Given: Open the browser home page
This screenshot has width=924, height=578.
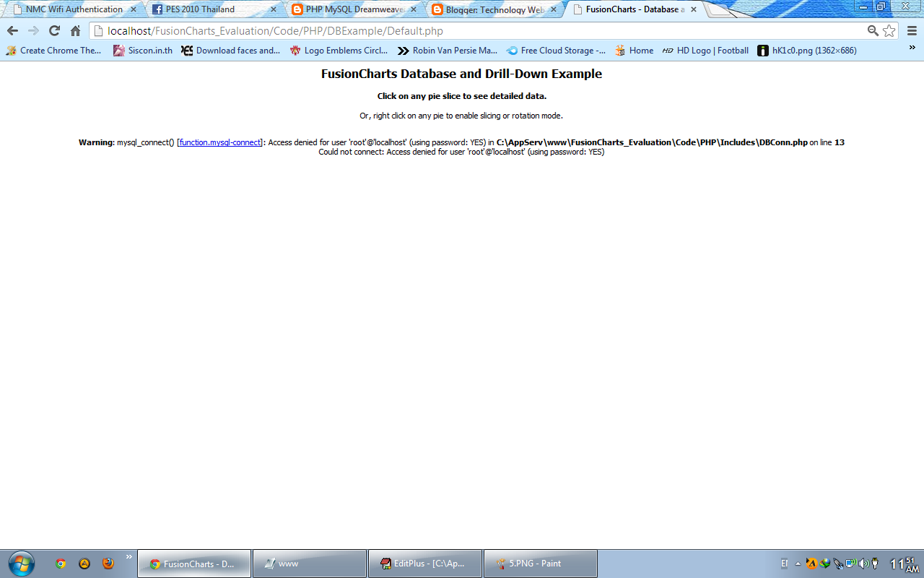Looking at the screenshot, I should click(x=75, y=31).
